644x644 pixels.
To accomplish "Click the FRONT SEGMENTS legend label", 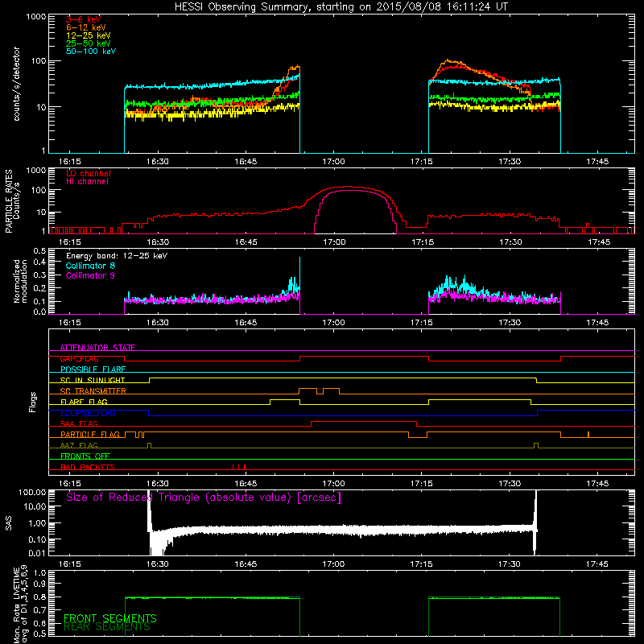I will [x=110, y=618].
